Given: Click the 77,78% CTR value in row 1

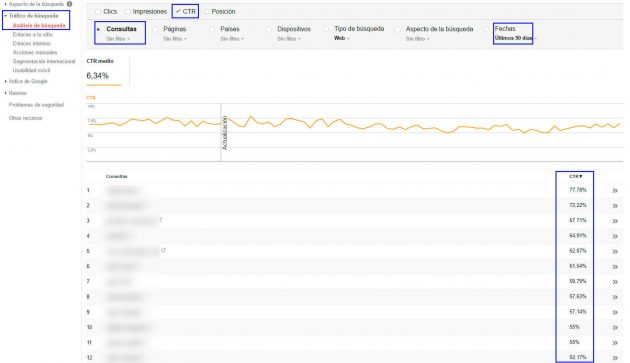Looking at the screenshot, I should [x=578, y=190].
